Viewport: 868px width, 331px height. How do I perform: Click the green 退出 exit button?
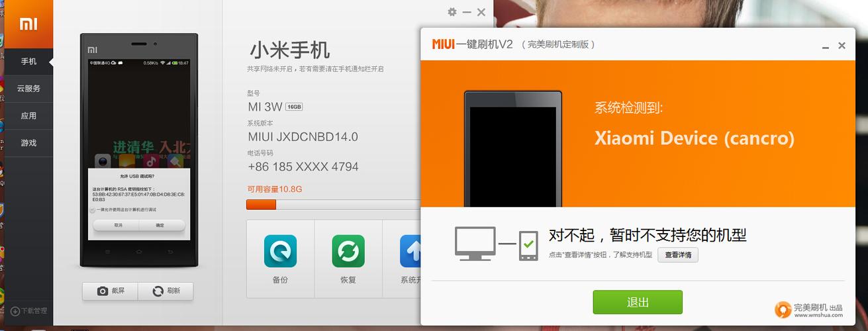638,303
